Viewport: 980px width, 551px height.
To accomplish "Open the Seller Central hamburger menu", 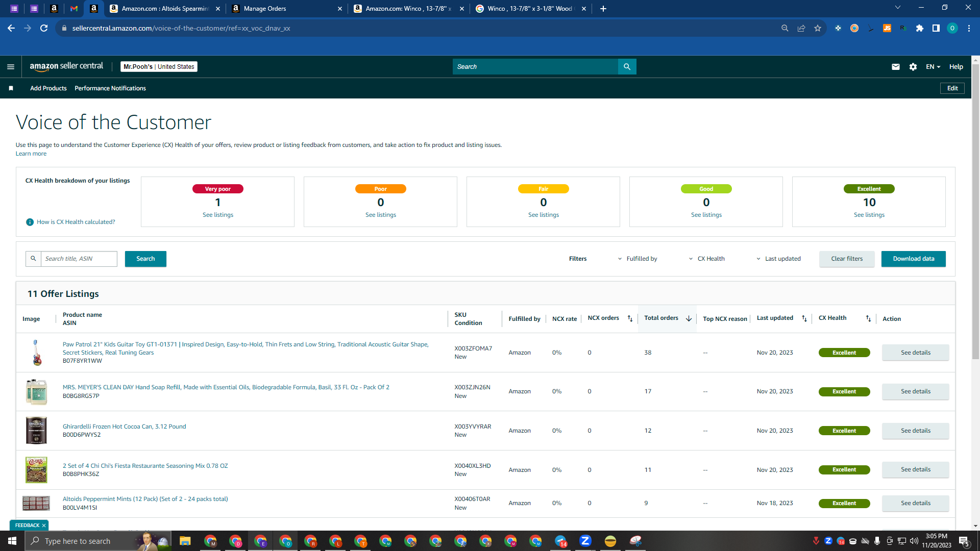I will coord(11,67).
